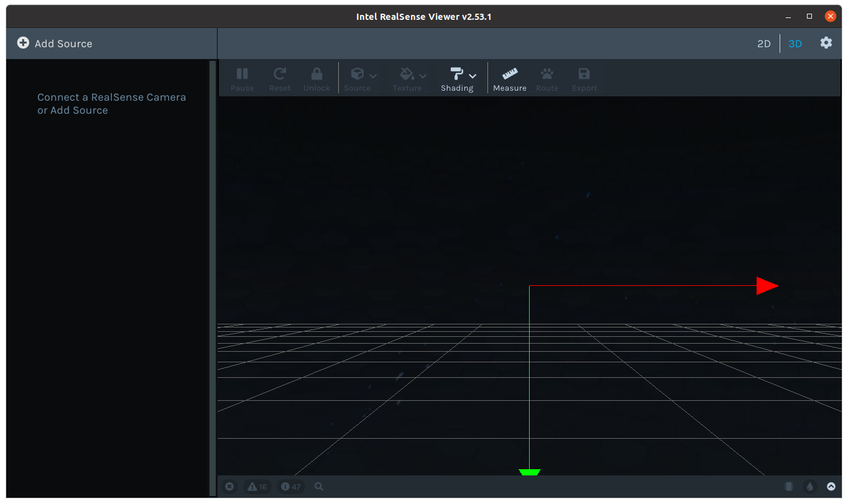
Task: Open the settings gear menu
Action: pyautogui.click(x=826, y=43)
